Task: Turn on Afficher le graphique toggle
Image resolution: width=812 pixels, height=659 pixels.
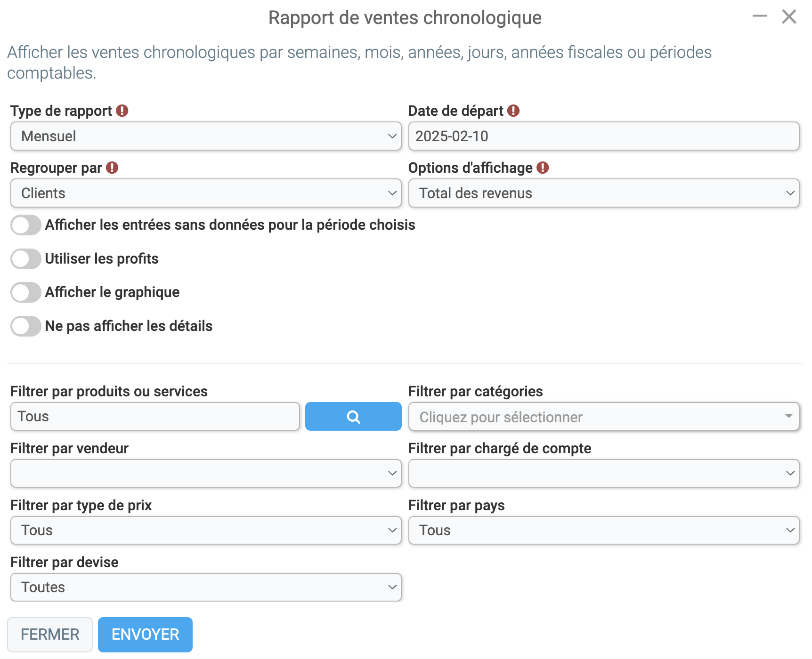Action: (26, 292)
